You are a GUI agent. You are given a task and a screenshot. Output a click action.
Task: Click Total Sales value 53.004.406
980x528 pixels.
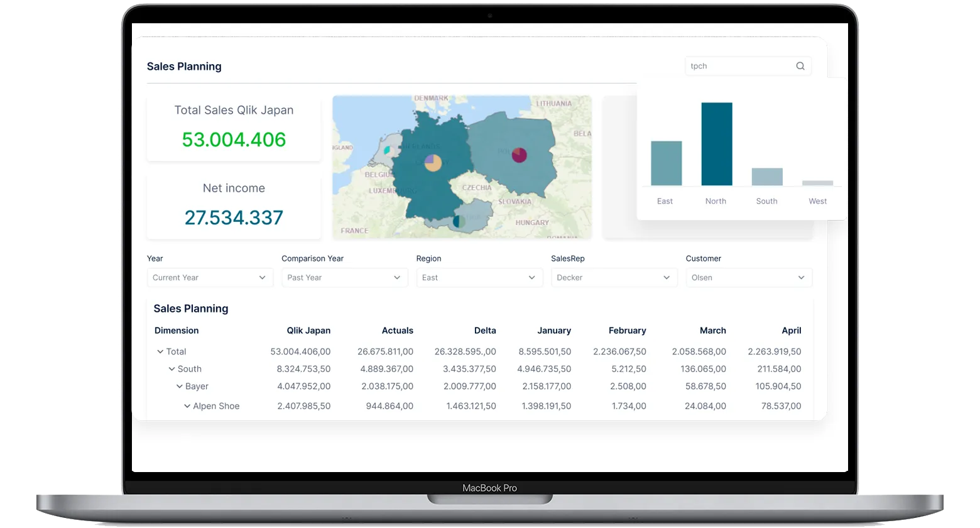point(234,140)
